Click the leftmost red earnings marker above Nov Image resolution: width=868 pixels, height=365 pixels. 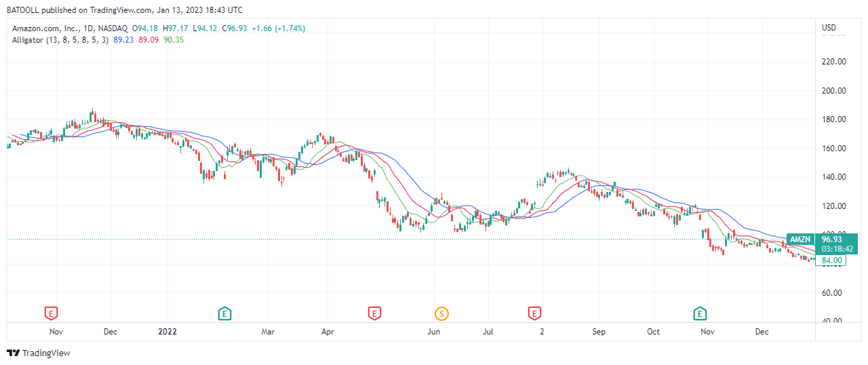point(50,313)
